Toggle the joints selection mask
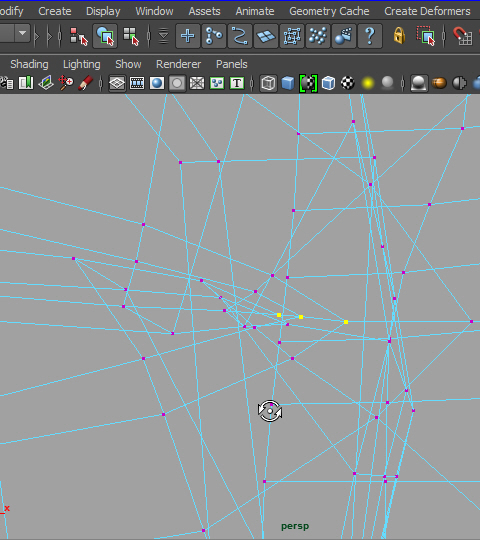Image resolution: width=480 pixels, height=540 pixels. pyautogui.click(x=214, y=36)
